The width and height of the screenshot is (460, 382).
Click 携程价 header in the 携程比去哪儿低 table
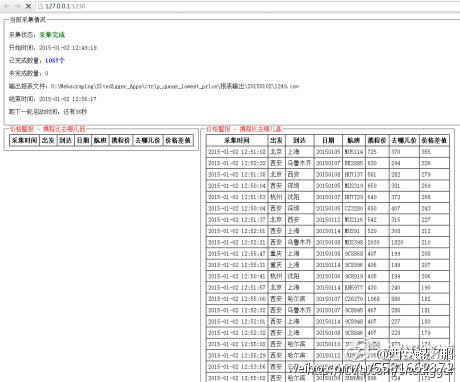point(121,140)
